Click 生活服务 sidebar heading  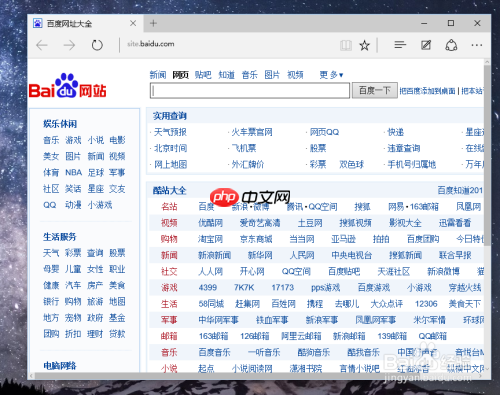[x=60, y=237]
